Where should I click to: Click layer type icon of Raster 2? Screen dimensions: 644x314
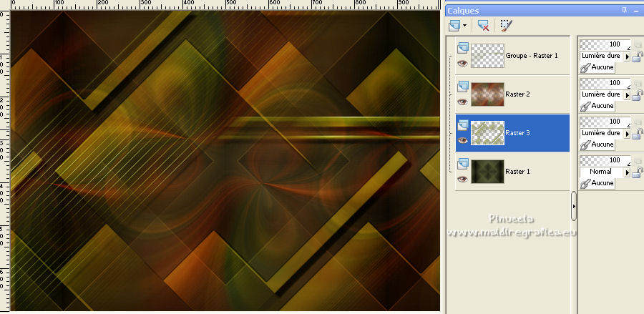463,87
